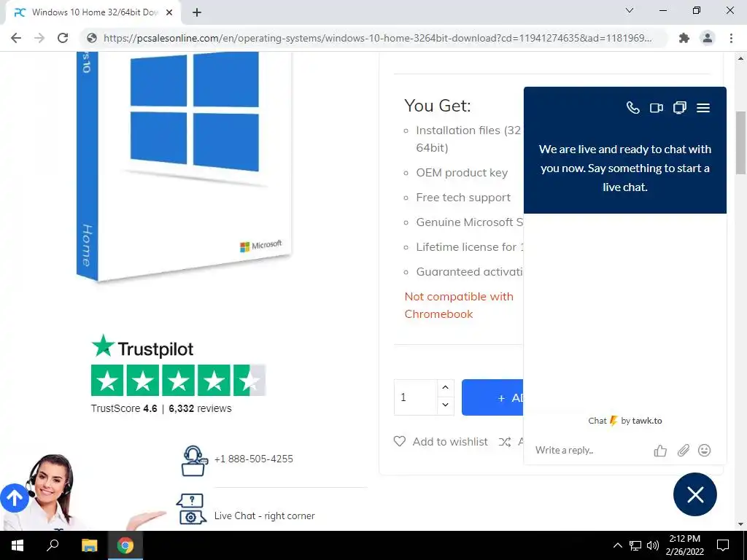Image resolution: width=747 pixels, height=560 pixels.
Task: Show hidden system tray icons
Action: (x=617, y=545)
